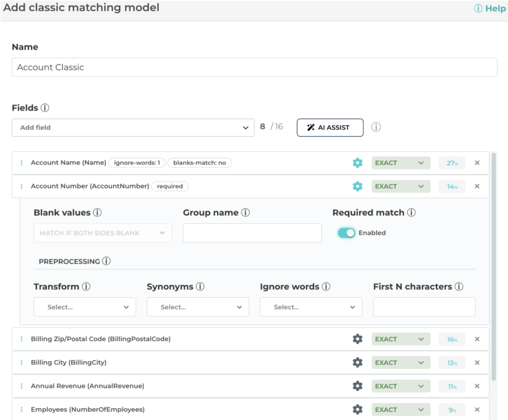Open the Help link
Screen dimensions: 508x420
(489, 8)
